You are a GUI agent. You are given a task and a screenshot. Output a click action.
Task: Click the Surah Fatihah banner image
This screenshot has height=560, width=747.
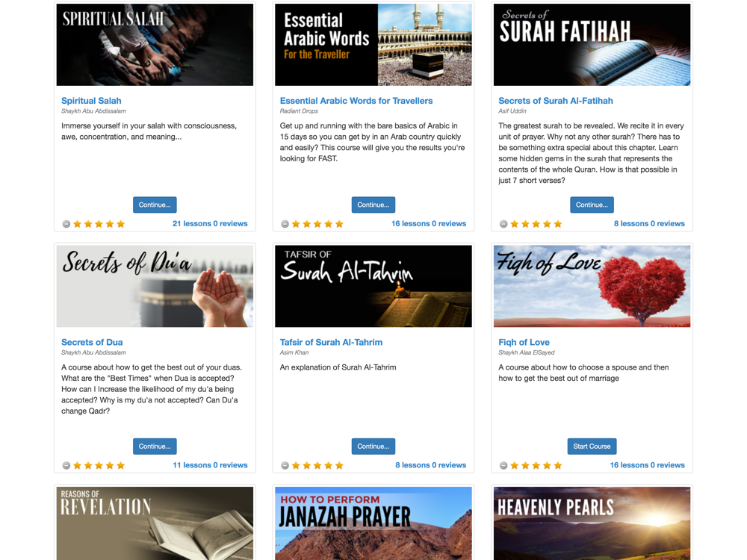point(592,45)
